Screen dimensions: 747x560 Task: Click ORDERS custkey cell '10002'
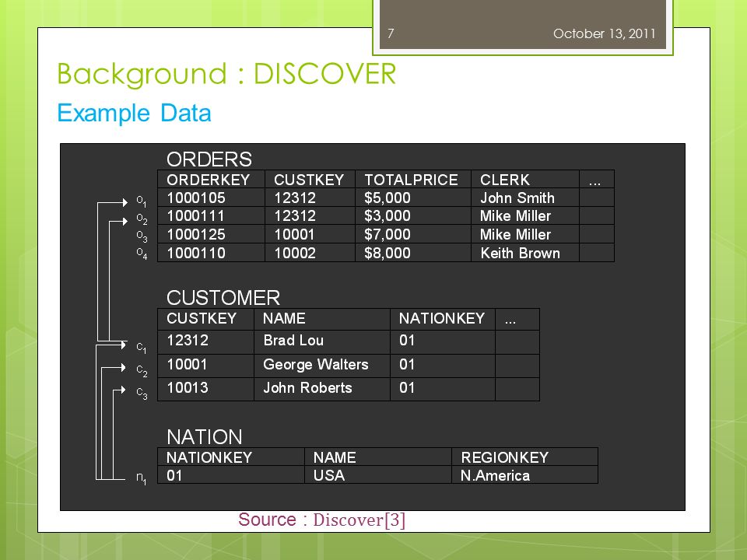coord(294,253)
